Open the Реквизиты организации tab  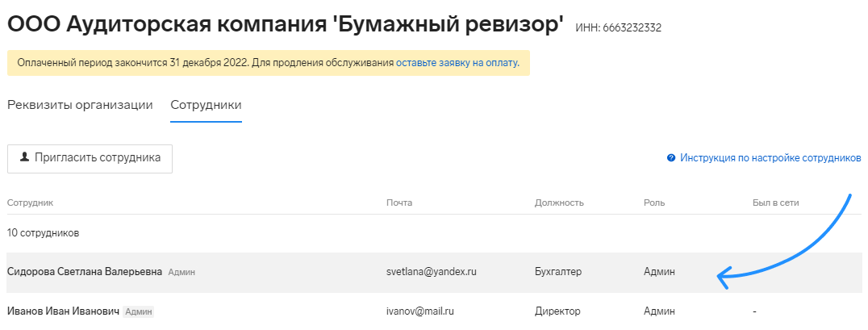click(80, 105)
